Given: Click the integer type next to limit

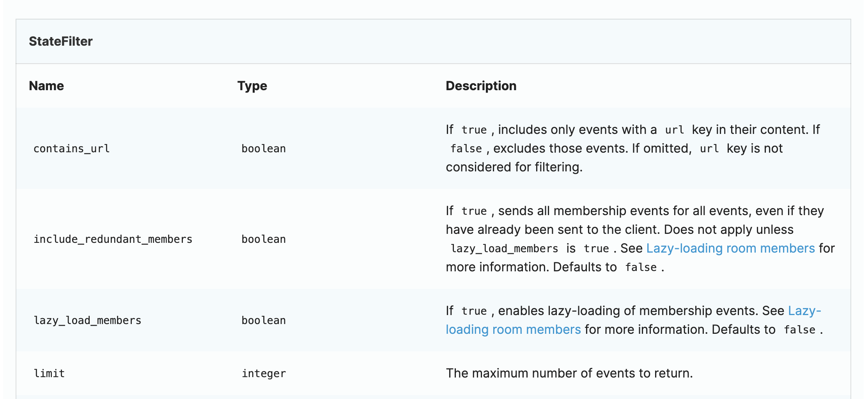Looking at the screenshot, I should (x=264, y=373).
